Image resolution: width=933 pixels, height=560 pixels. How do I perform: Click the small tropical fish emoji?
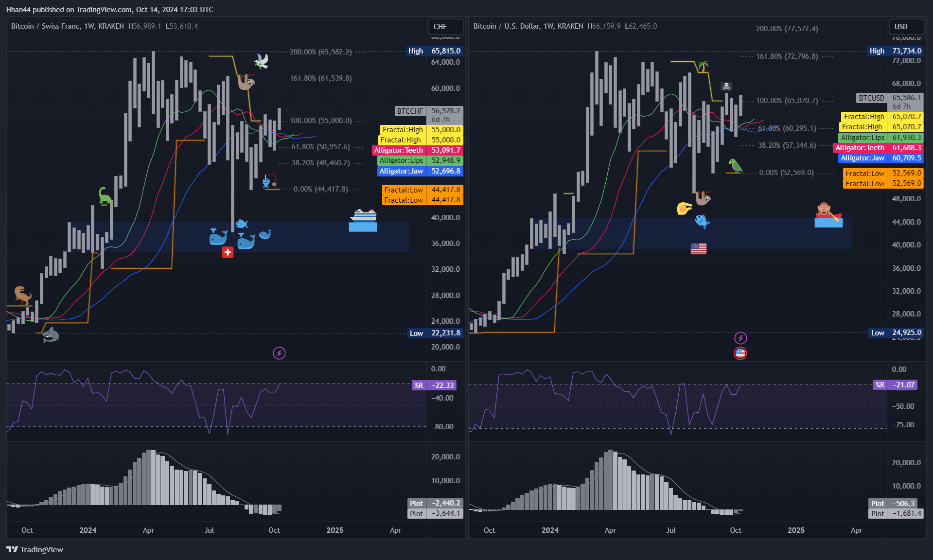242,224
